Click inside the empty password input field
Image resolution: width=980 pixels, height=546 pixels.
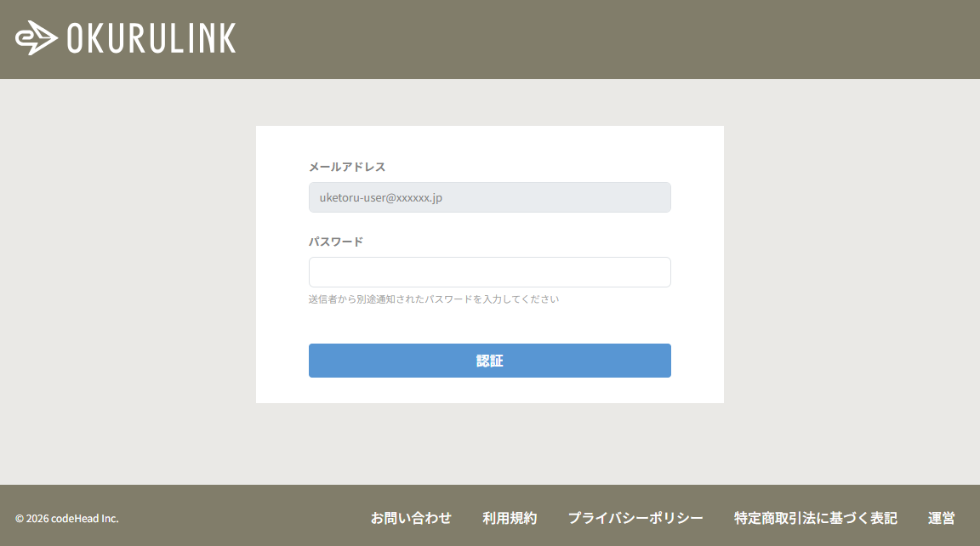489,271
